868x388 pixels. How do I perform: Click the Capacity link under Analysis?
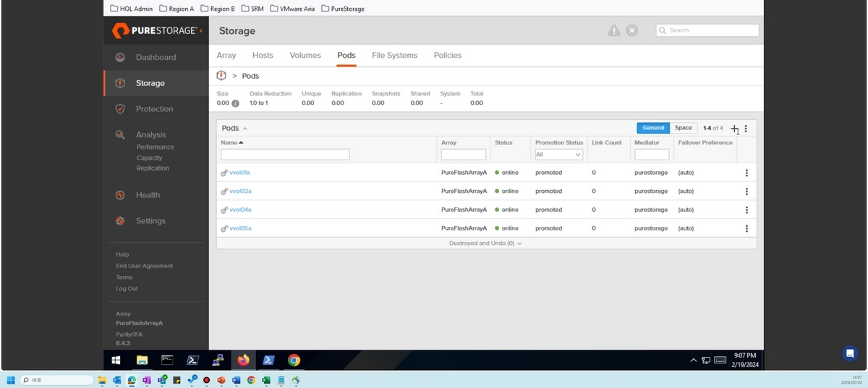click(x=150, y=158)
